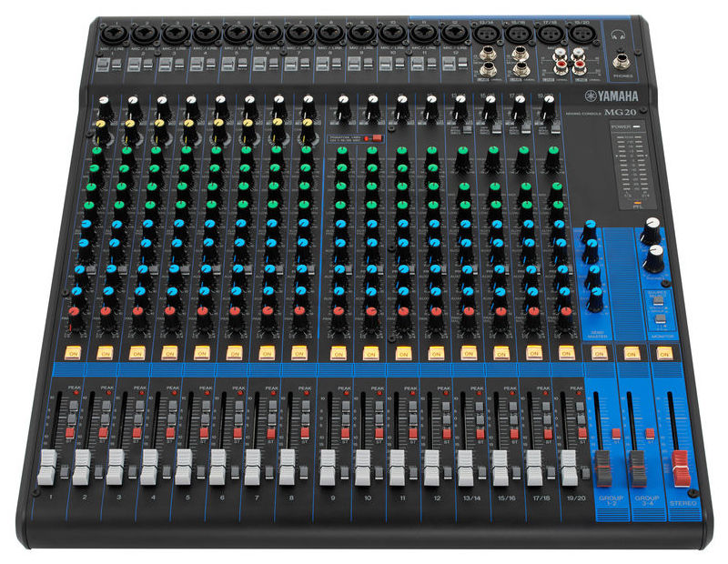Toggle the channel 1 ON button

coord(71,352)
